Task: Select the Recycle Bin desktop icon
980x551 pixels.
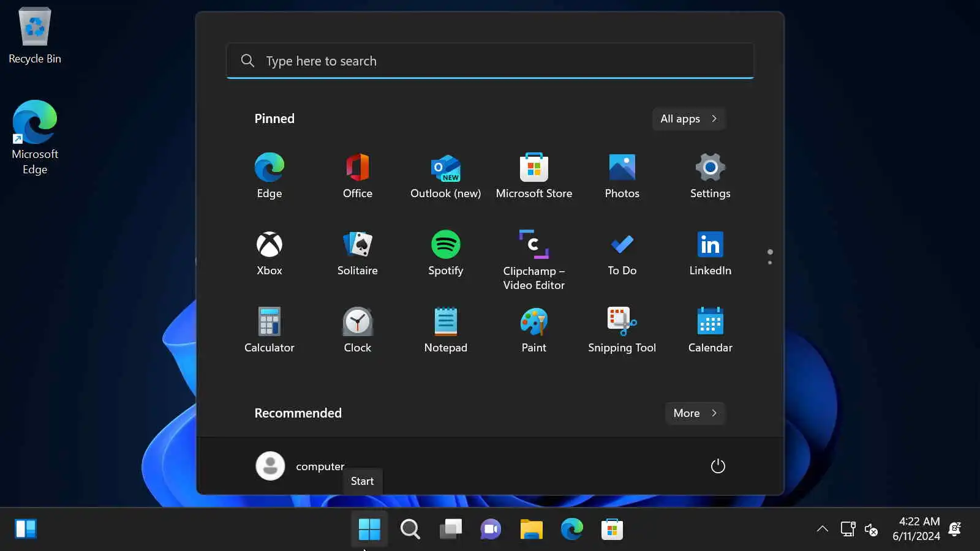Action: point(35,36)
